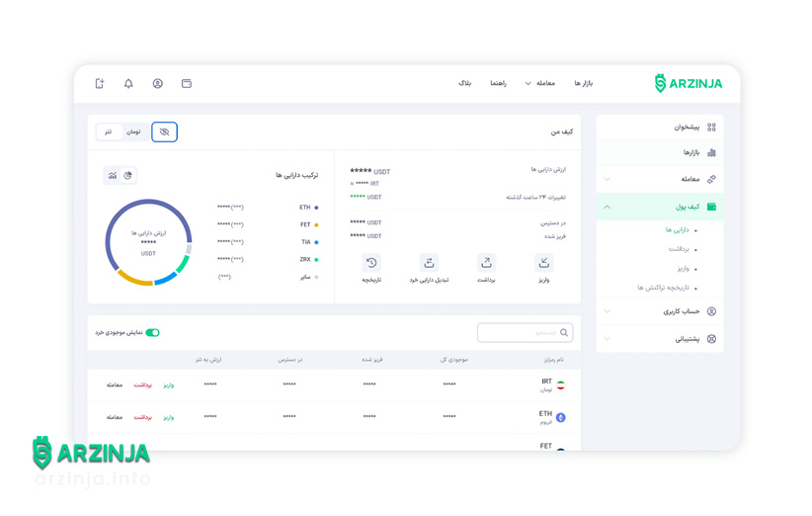Switch asset composition to pie chart view
The width and height of the screenshot is (812, 516).
(x=127, y=176)
